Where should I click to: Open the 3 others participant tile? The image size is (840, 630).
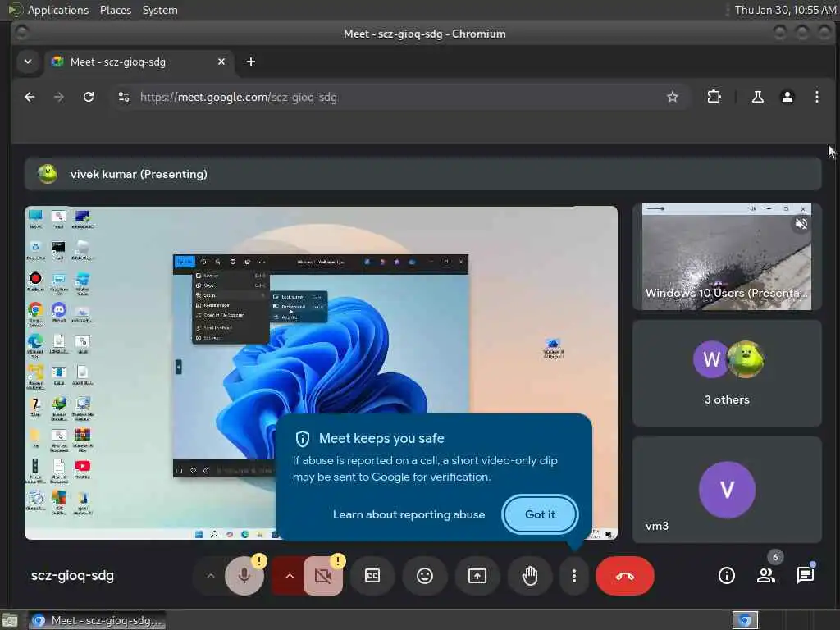(x=727, y=373)
